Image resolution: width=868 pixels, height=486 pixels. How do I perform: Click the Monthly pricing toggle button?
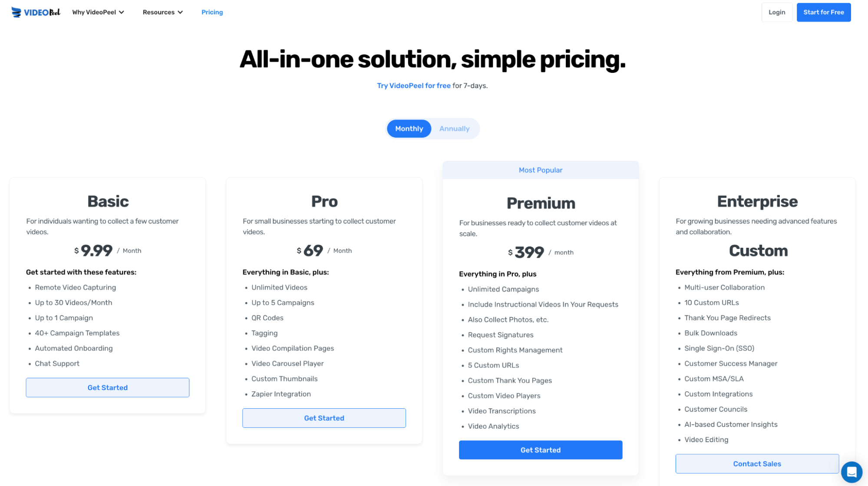pos(409,128)
